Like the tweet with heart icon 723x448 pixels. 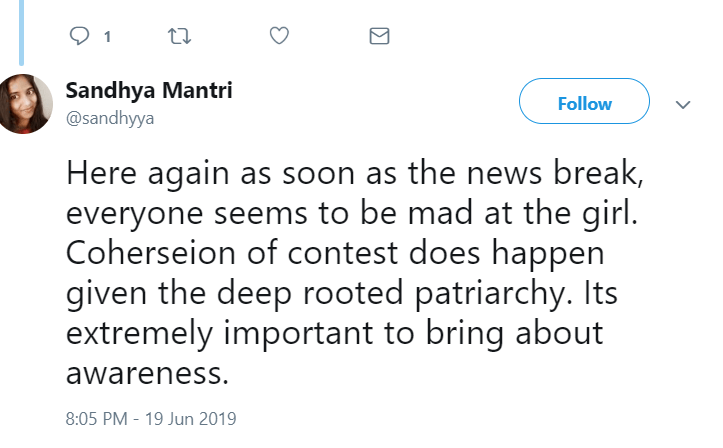[280, 36]
